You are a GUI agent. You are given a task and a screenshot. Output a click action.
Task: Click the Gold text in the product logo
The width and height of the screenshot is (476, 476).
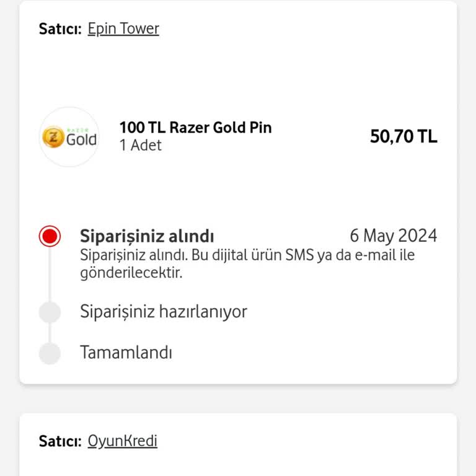81,139
